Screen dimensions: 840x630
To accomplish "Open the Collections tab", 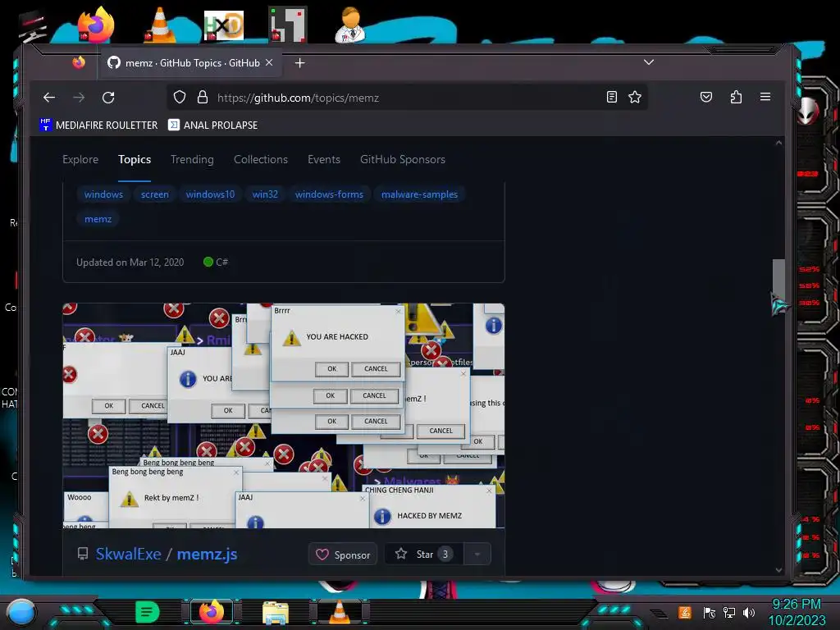I will (260, 159).
